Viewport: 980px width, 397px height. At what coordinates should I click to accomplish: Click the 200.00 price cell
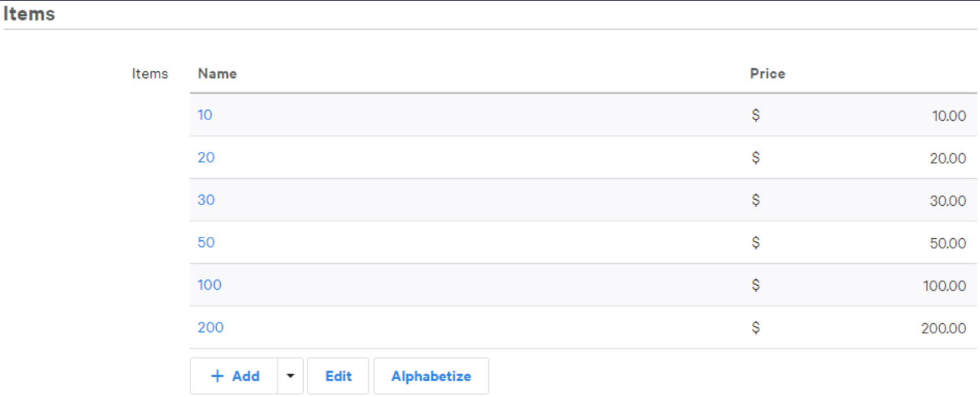pyautogui.click(x=943, y=329)
